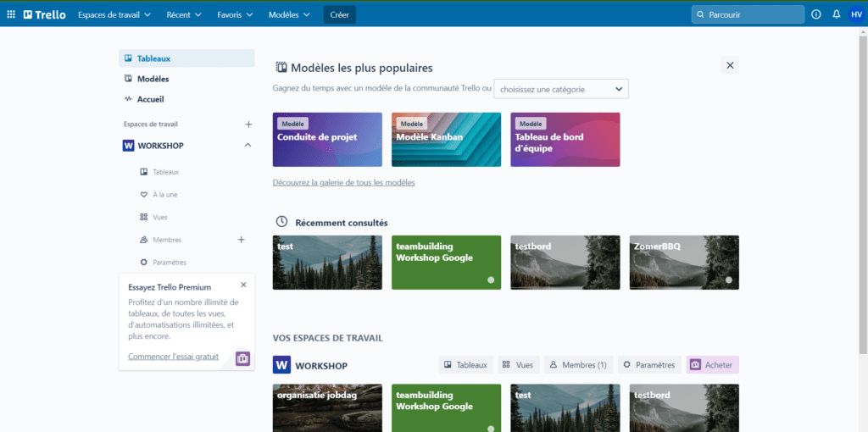
Task: Add a workspace with plus icon
Action: point(248,125)
